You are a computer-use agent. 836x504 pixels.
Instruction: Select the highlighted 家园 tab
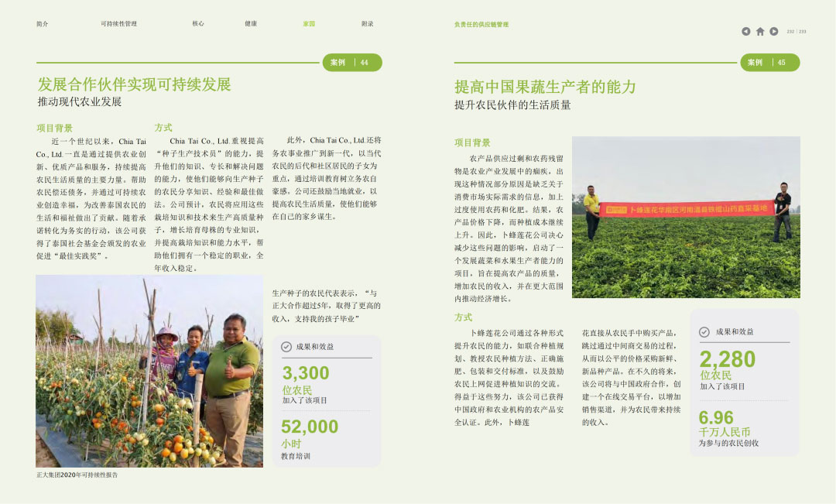click(x=309, y=24)
